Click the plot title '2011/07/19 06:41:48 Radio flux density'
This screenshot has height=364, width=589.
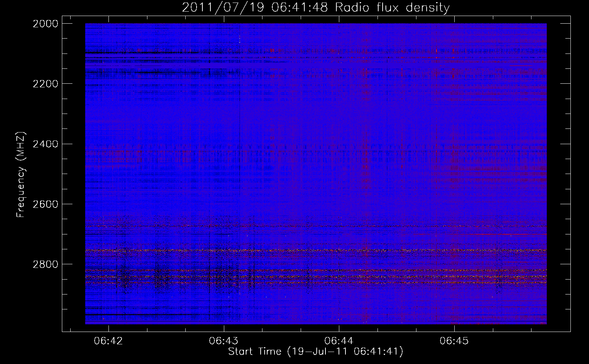pos(316,7)
